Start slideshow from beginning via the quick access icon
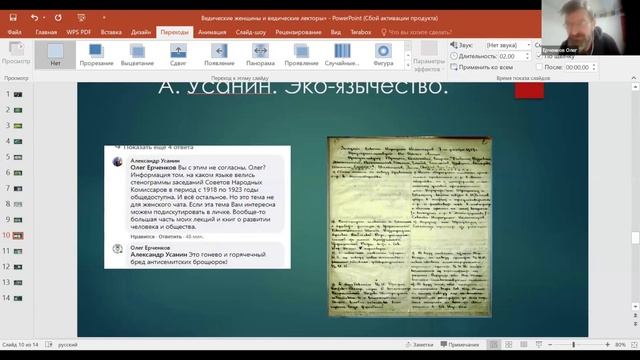The width and height of the screenshot is (640, 360). (x=81, y=18)
